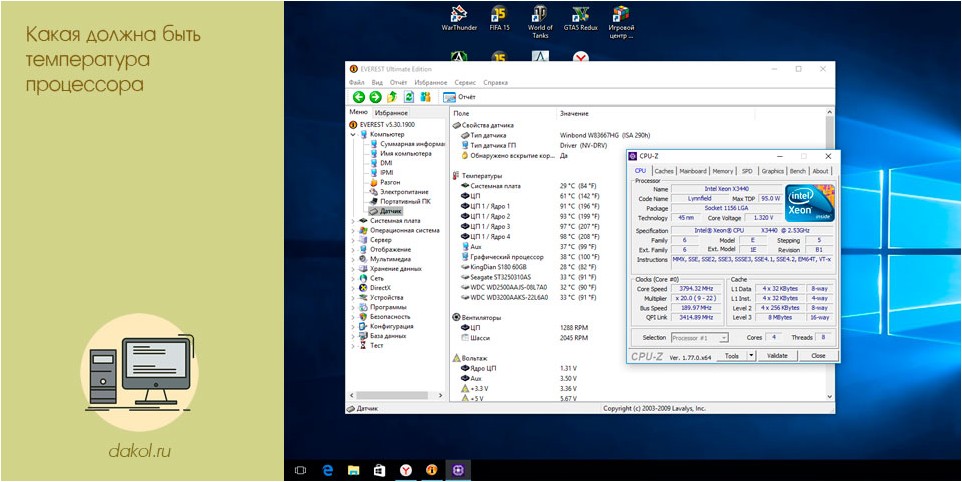Select Датчик in the tree
962x482 pixels.
point(385,211)
